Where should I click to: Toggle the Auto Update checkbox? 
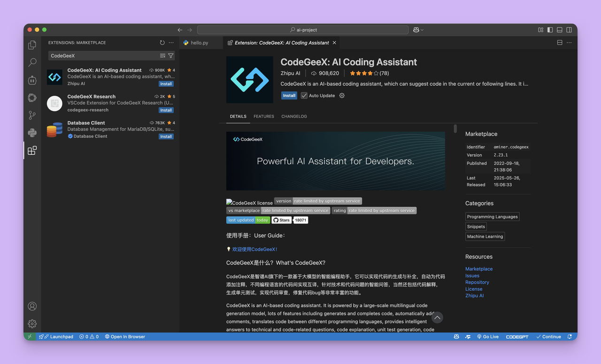pos(304,96)
